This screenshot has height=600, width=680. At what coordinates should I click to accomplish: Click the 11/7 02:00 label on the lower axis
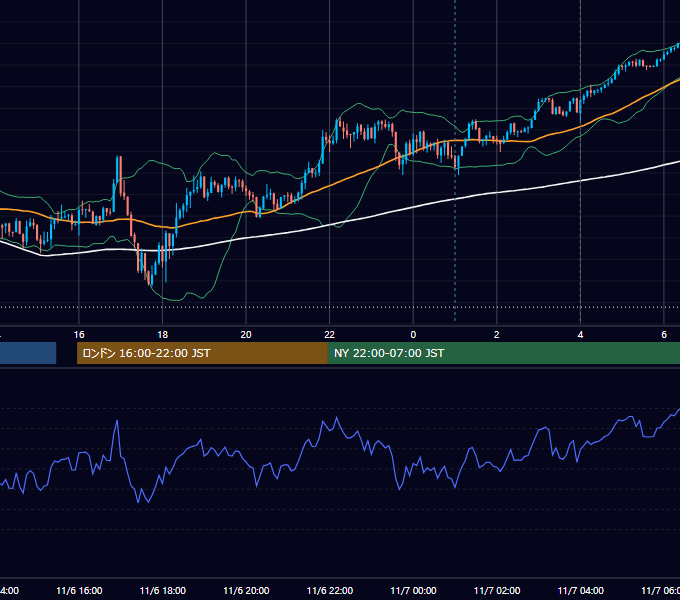click(497, 590)
